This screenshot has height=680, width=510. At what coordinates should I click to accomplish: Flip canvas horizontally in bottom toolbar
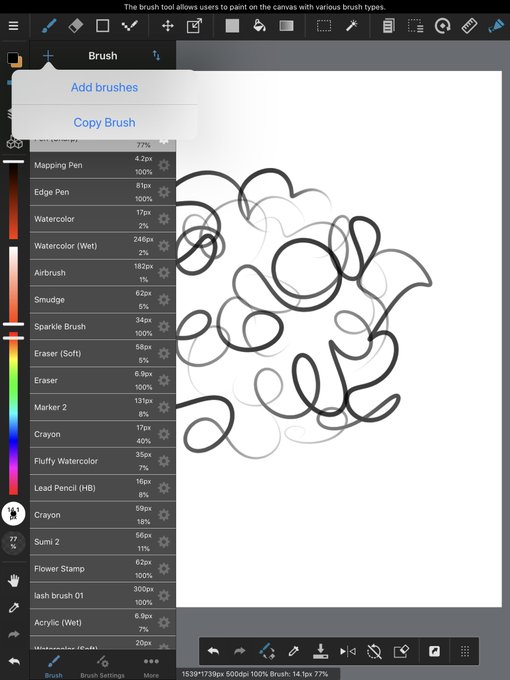(x=347, y=651)
